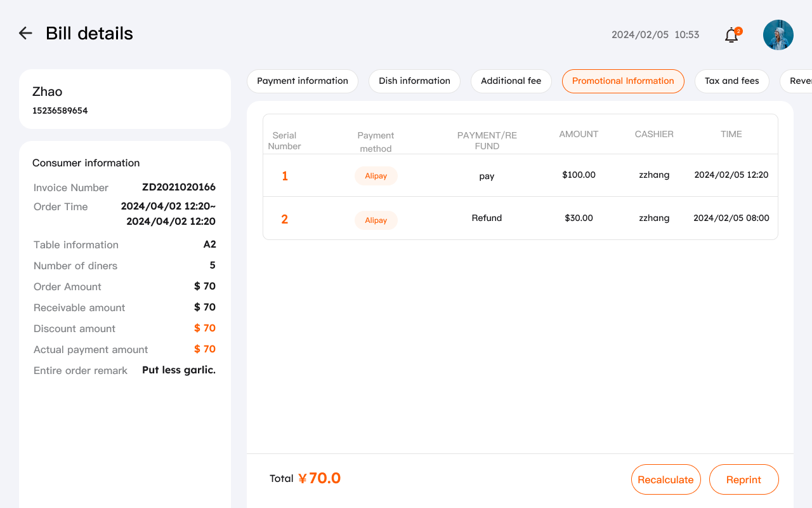Switch to the Payment information tab
Viewport: 812px width, 508px height.
point(302,81)
